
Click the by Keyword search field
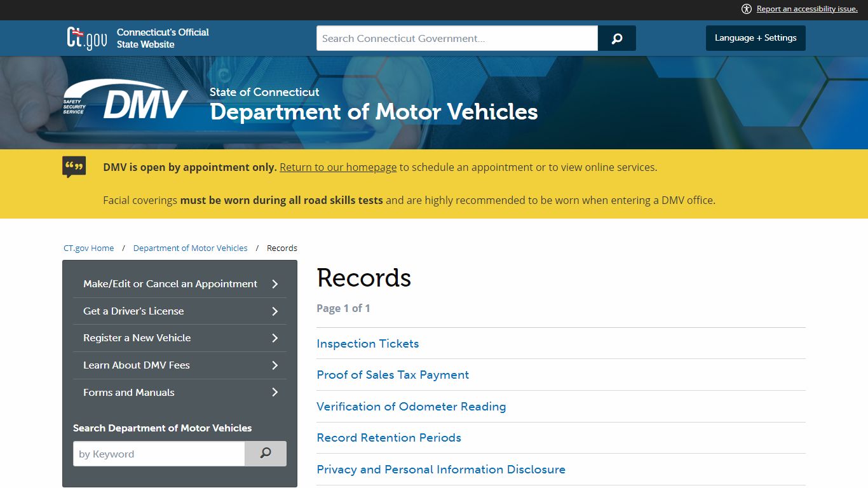click(x=159, y=454)
